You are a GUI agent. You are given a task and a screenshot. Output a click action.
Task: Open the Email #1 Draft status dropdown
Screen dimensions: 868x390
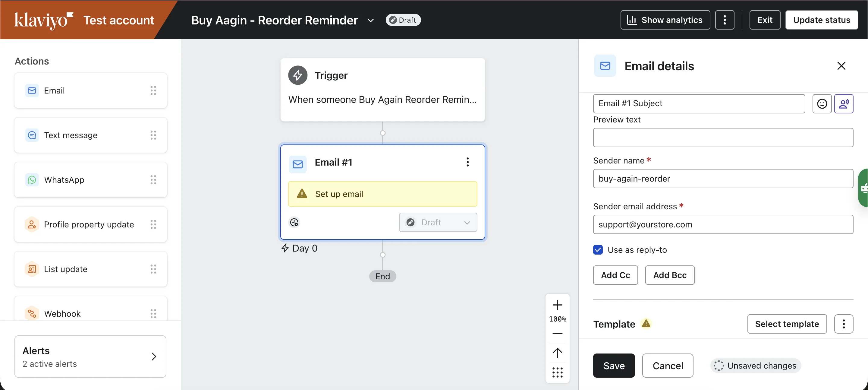(438, 223)
